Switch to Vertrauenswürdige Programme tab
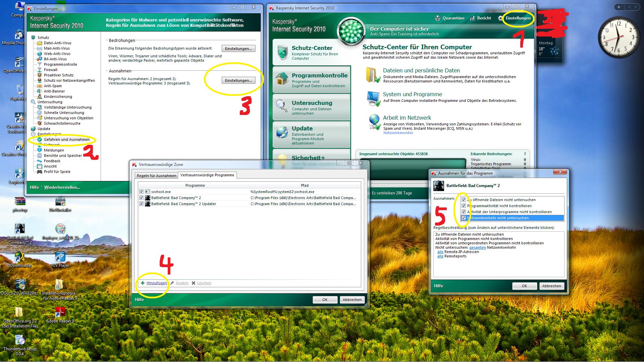The width and height of the screenshot is (644, 362). (x=207, y=175)
